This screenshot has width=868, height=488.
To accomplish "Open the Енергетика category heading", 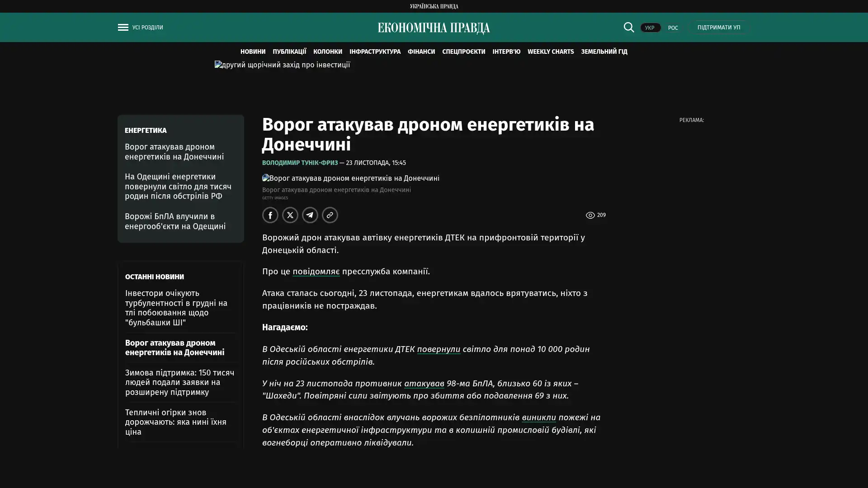I will click(146, 131).
